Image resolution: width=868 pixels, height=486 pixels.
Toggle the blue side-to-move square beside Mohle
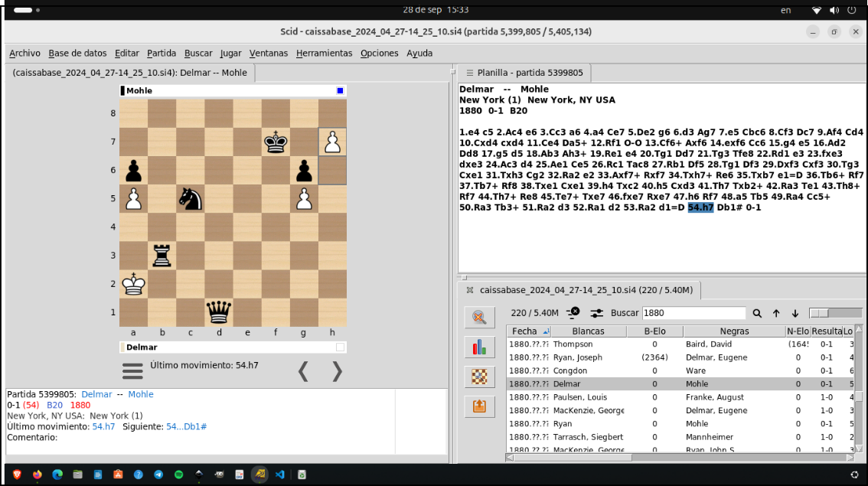pos(340,90)
